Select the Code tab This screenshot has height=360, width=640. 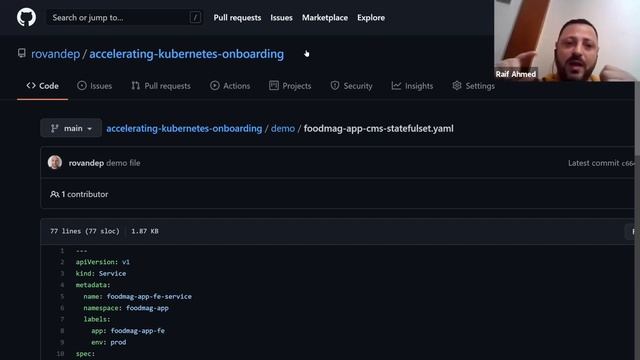(x=42, y=86)
